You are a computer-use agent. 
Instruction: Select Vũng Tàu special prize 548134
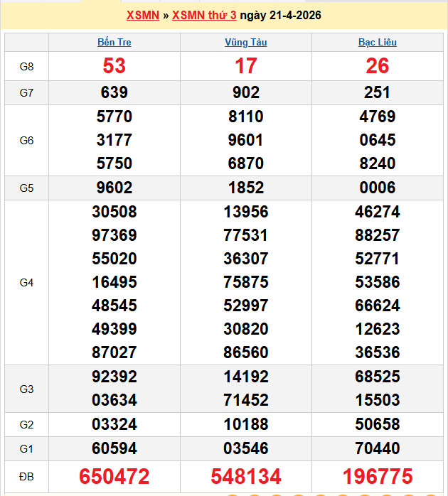[245, 476]
